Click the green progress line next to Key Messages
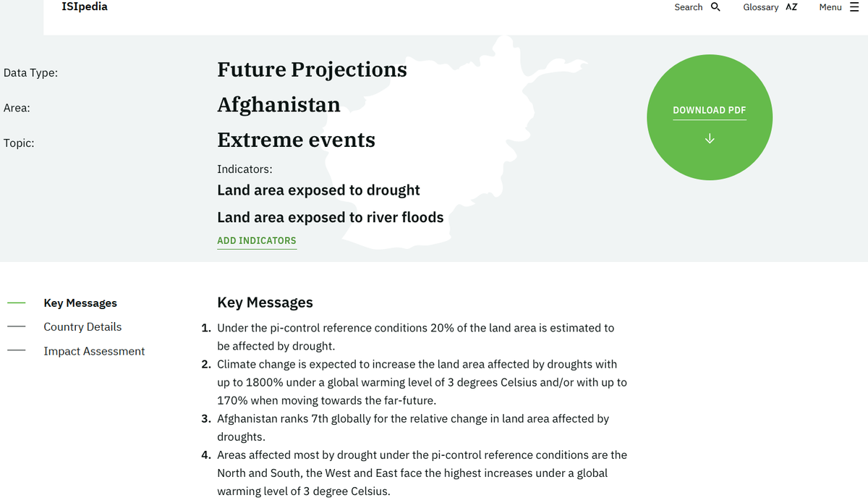The height and width of the screenshot is (503, 868). tap(16, 303)
